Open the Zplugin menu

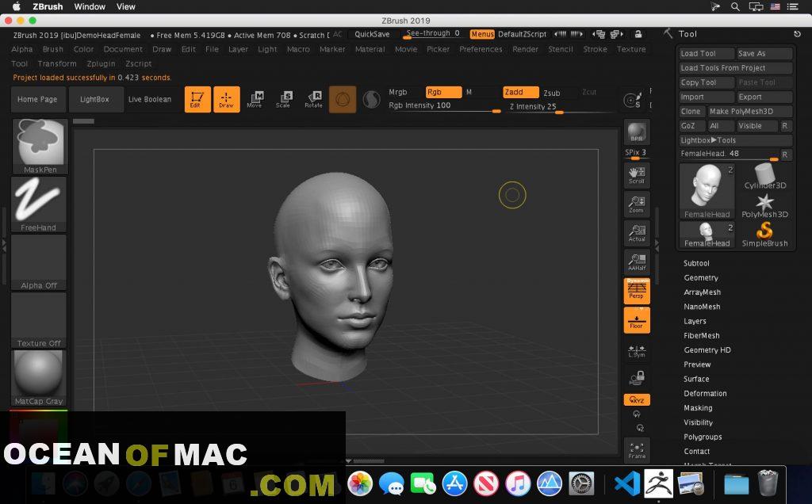click(x=101, y=63)
